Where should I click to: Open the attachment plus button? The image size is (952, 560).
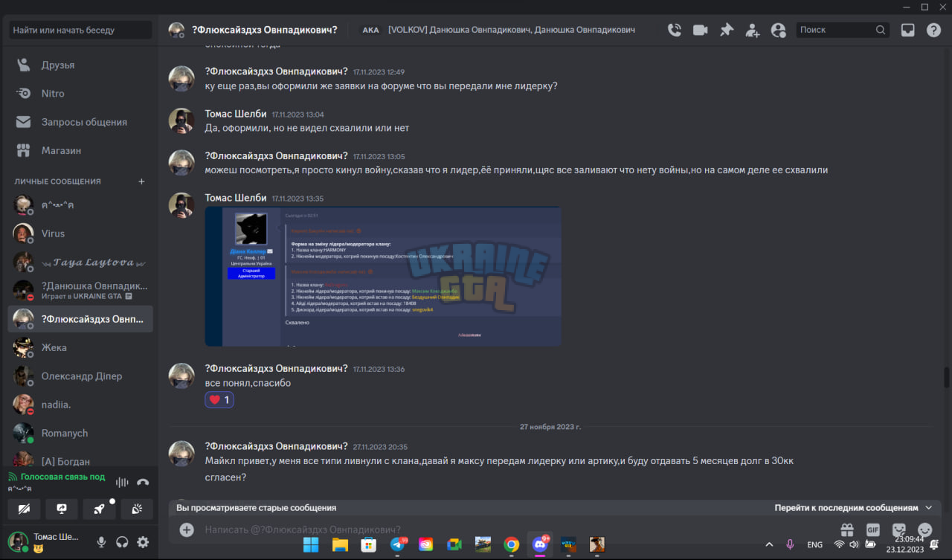187,530
